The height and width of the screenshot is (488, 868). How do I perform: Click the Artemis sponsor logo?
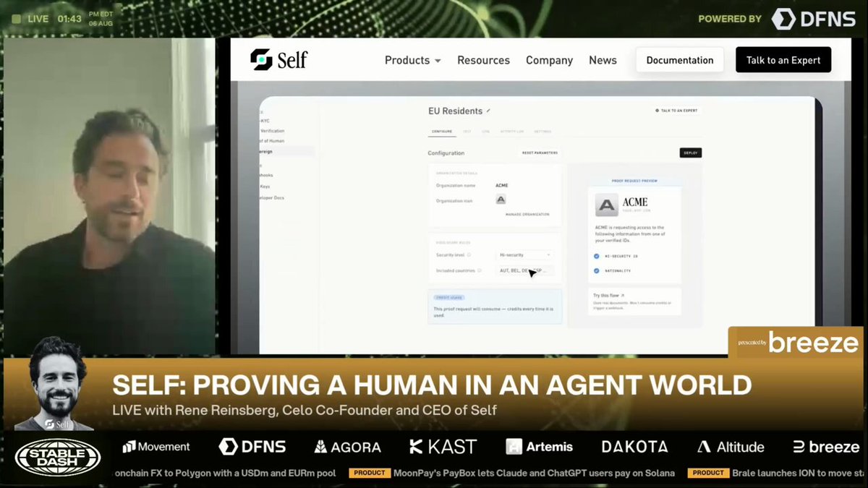(539, 447)
